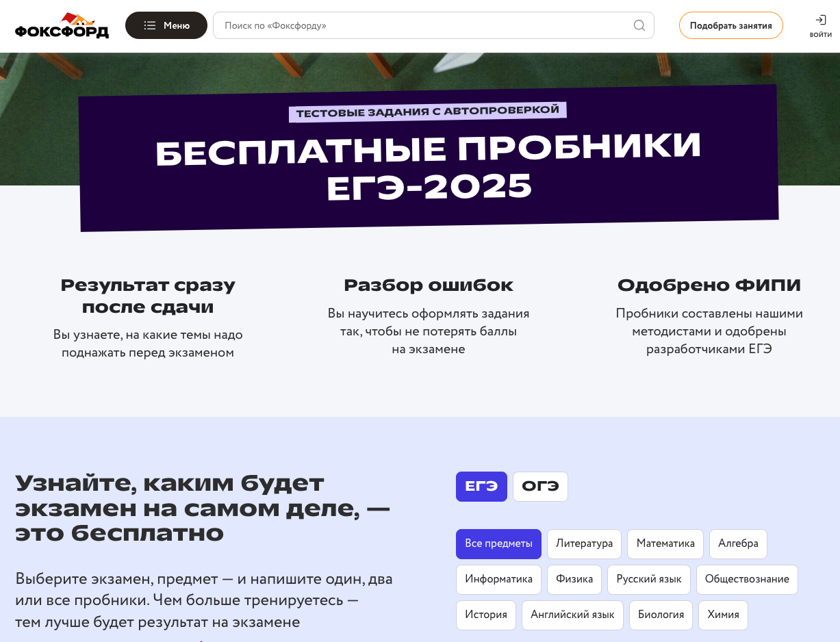
Task: Select the Математика subject filter
Action: [665, 544]
